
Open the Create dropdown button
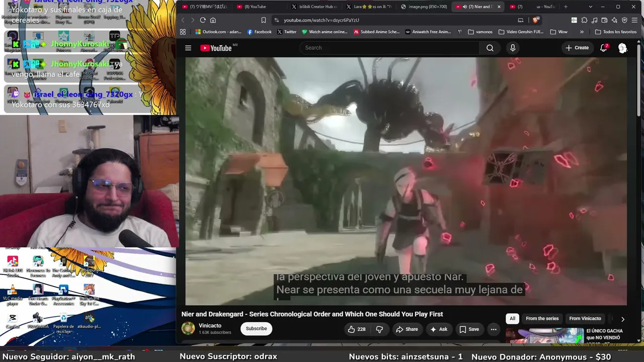pos(577,48)
